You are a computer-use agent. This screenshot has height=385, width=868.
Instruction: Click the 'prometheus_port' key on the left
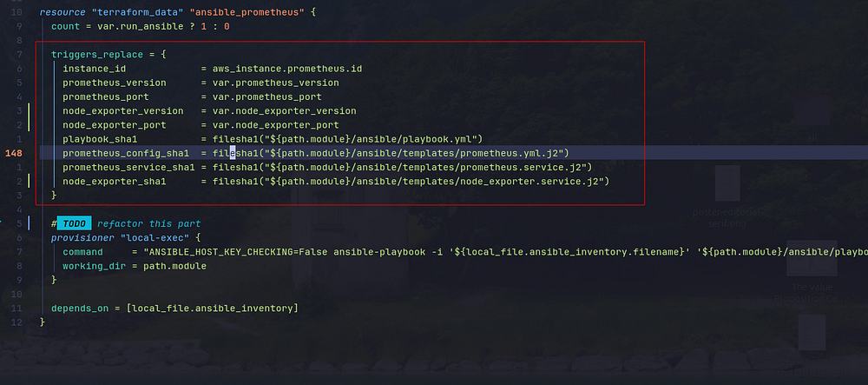[106, 97]
